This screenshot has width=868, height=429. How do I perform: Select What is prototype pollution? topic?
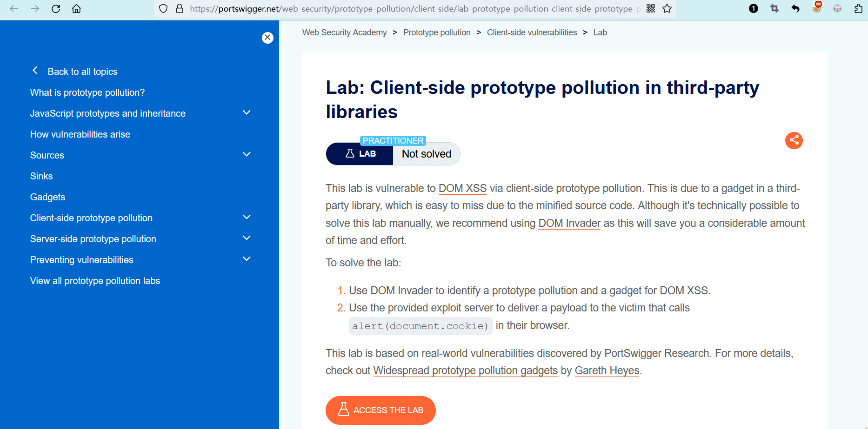pos(87,92)
